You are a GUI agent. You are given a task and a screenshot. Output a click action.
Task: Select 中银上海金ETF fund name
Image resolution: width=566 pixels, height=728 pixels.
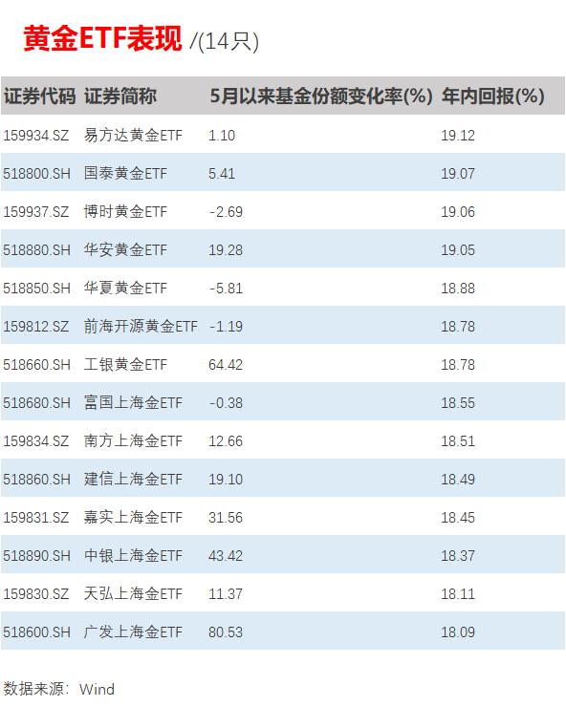(x=133, y=556)
